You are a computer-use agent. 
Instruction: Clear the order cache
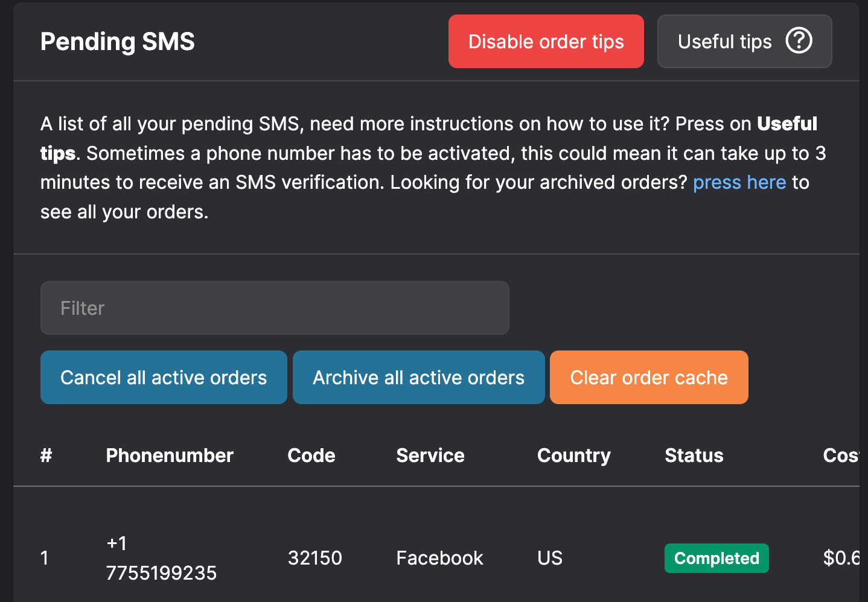tap(649, 378)
